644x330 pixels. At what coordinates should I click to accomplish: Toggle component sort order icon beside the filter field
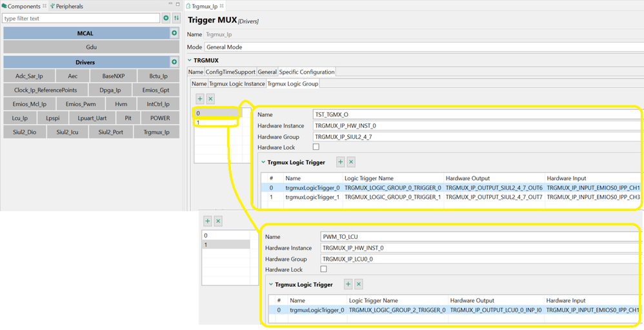[176, 18]
